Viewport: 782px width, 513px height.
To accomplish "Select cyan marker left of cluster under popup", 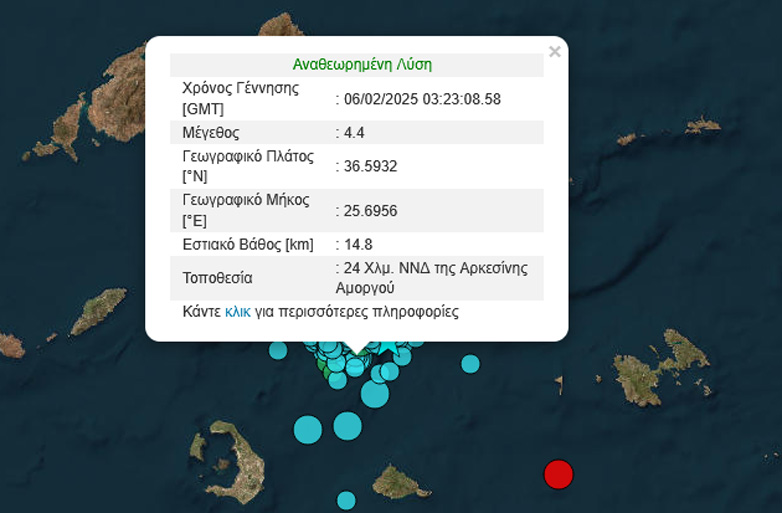I will (278, 350).
